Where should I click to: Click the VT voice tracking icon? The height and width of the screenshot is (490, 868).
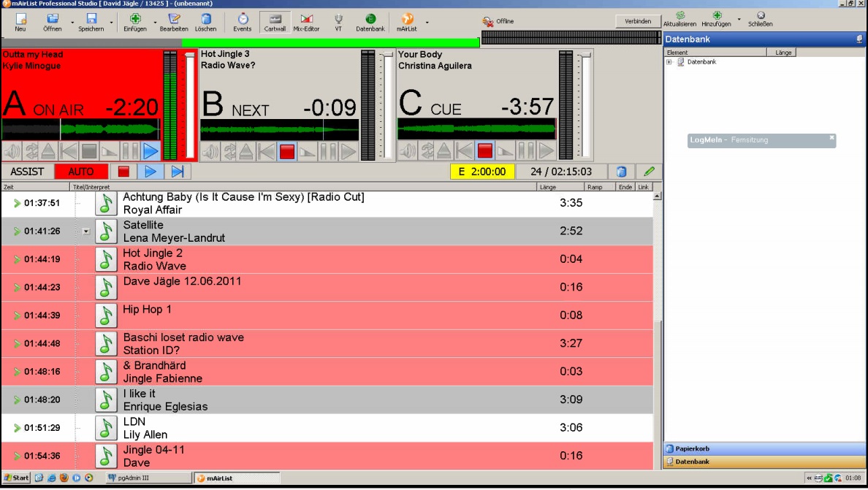pyautogui.click(x=338, y=22)
